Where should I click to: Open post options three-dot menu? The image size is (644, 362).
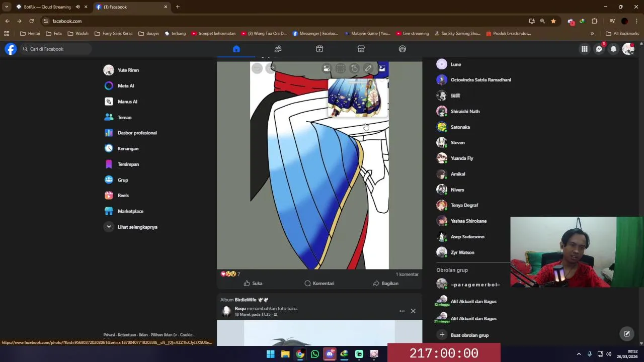pyautogui.click(x=402, y=311)
